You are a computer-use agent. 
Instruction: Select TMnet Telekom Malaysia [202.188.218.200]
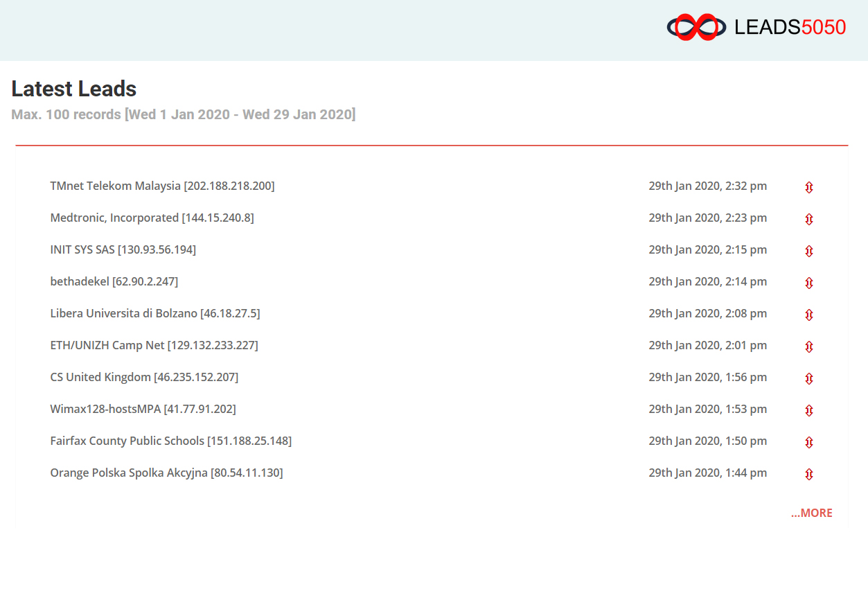[x=162, y=186]
